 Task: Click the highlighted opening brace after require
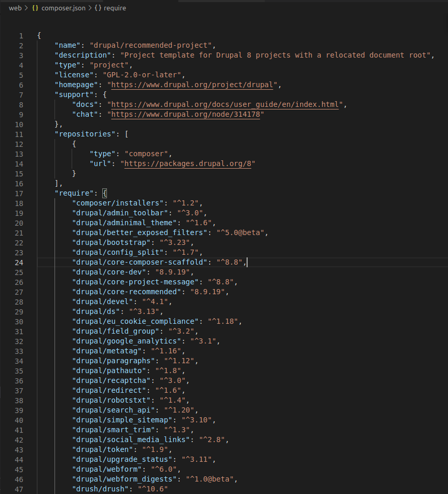click(105, 194)
